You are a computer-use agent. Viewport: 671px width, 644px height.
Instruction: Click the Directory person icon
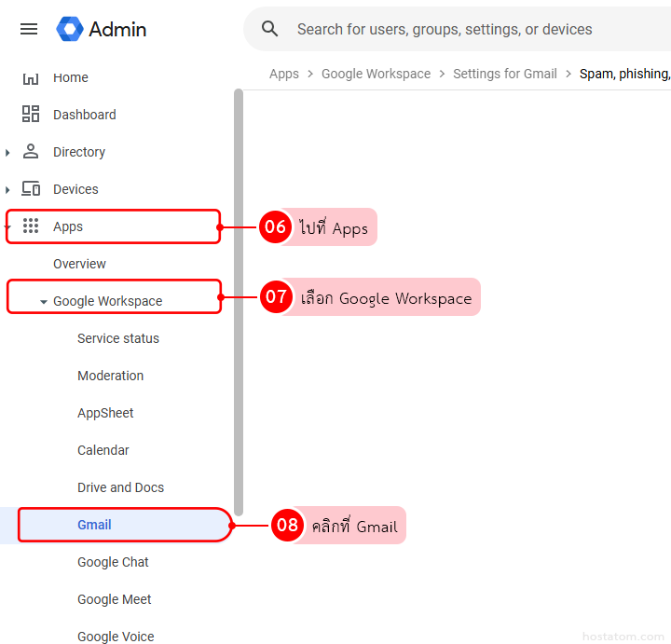(x=31, y=151)
